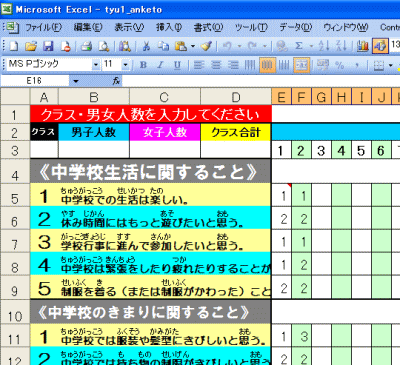Screen dimensions: 400x365
Task: Open the font size dropdown arrow
Action: click(125, 65)
